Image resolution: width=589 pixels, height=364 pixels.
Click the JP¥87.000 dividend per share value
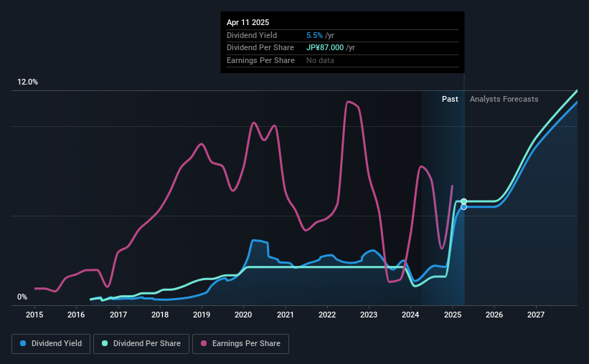[x=325, y=48]
